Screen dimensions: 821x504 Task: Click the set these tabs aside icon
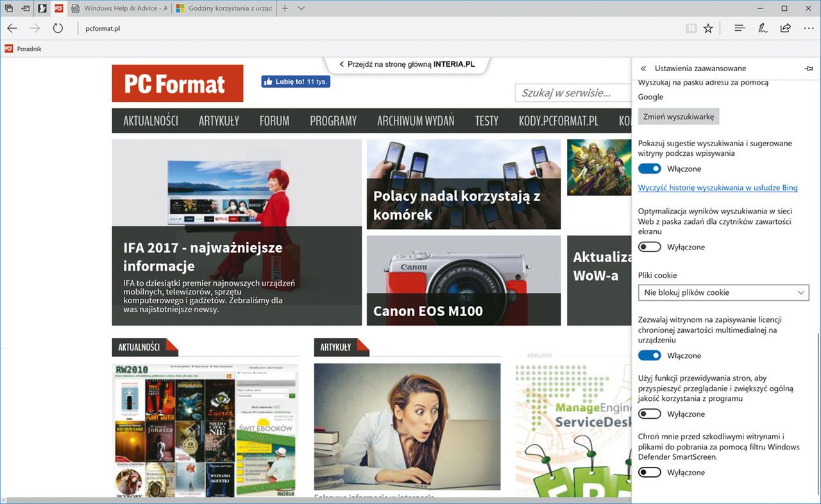25,8
